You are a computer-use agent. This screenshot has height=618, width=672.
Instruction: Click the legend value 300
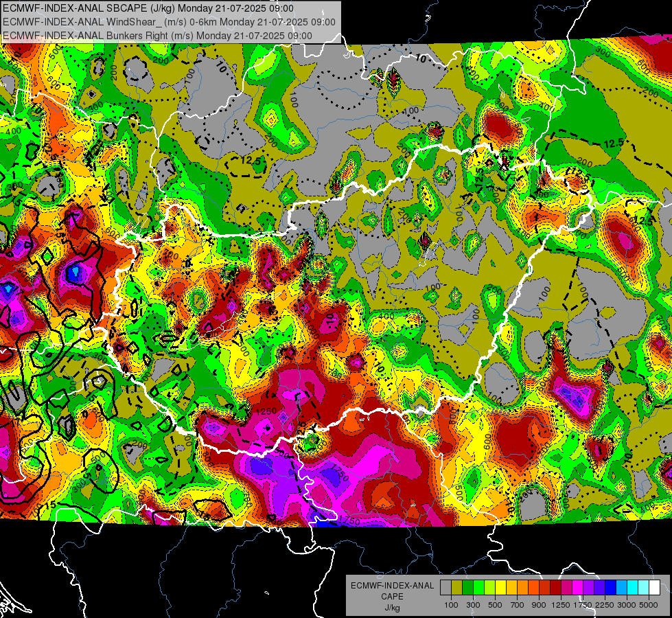point(473,605)
